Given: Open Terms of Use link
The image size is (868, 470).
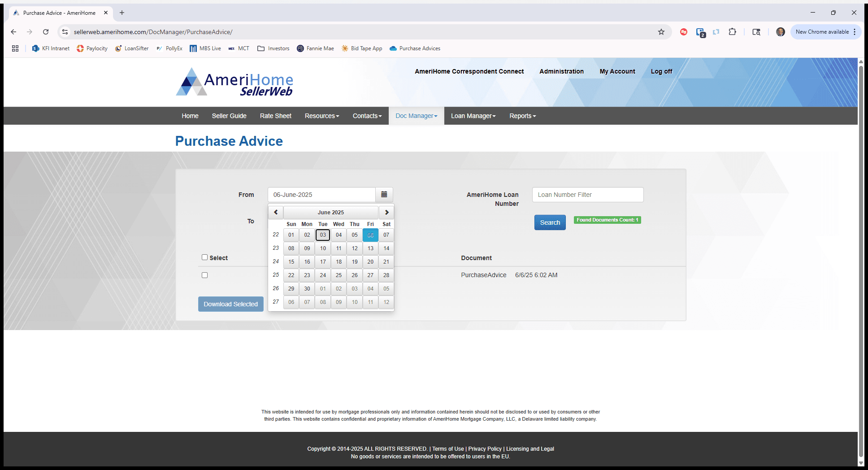Looking at the screenshot, I should 448,449.
